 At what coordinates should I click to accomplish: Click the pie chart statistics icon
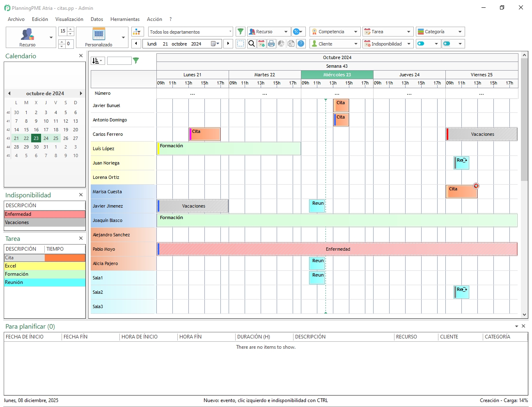click(x=281, y=43)
